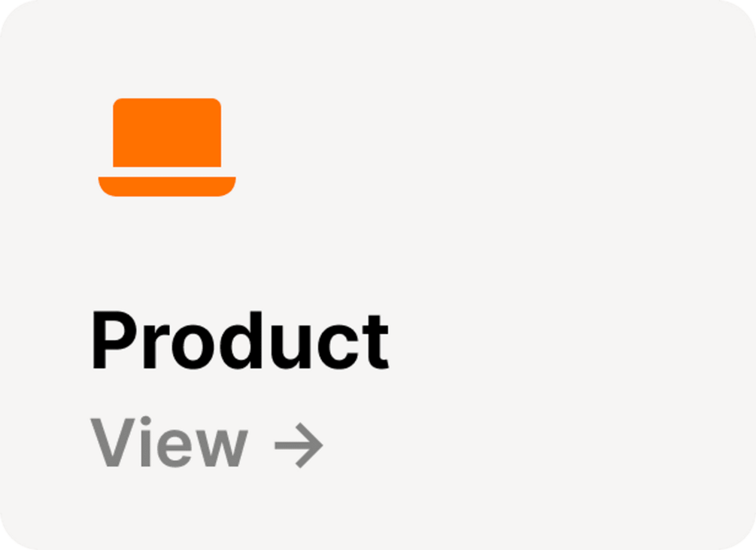756x550 pixels.
Task: Tap the gray View text
Action: point(169,442)
